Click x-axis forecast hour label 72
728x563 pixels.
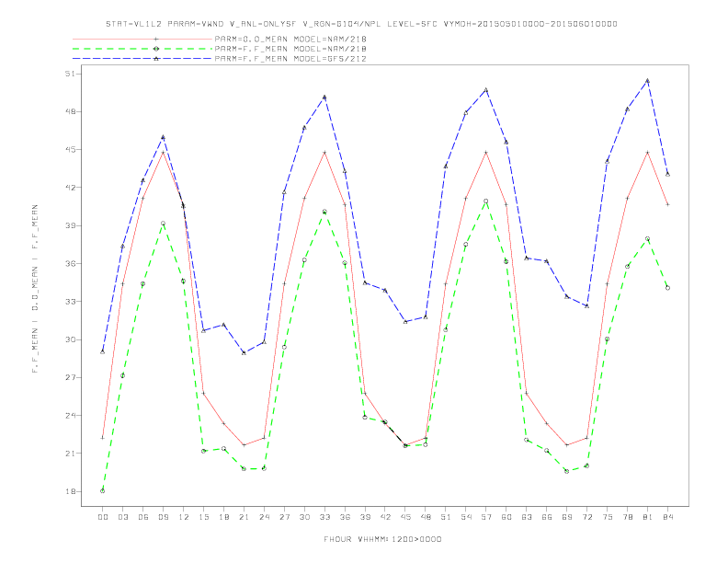(x=586, y=517)
